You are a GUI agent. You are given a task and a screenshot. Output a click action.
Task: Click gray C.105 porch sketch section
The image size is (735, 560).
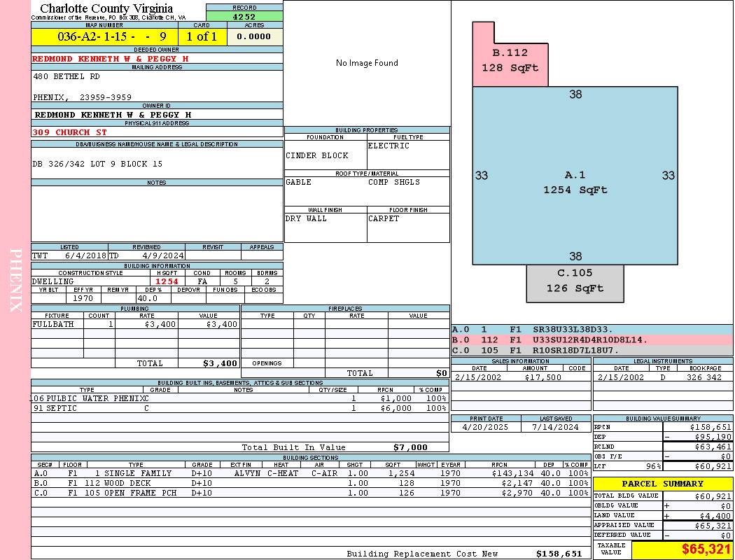pyautogui.click(x=575, y=281)
